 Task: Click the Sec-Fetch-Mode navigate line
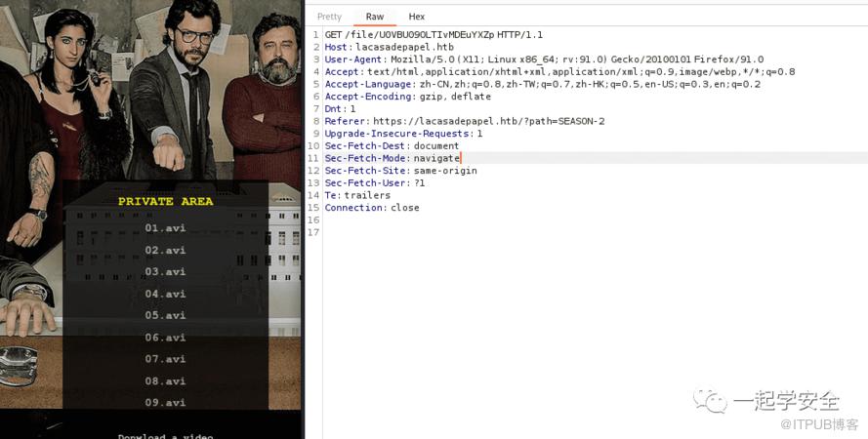coord(393,158)
